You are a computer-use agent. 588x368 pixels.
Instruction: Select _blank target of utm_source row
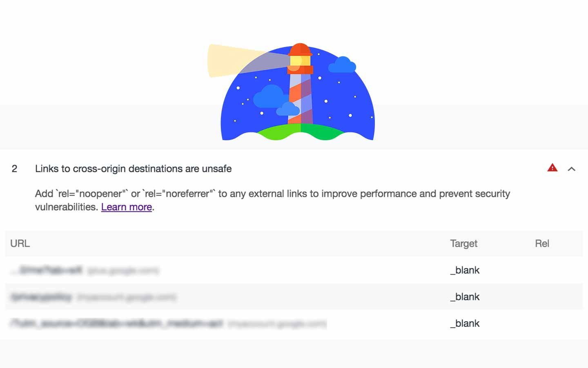point(465,323)
